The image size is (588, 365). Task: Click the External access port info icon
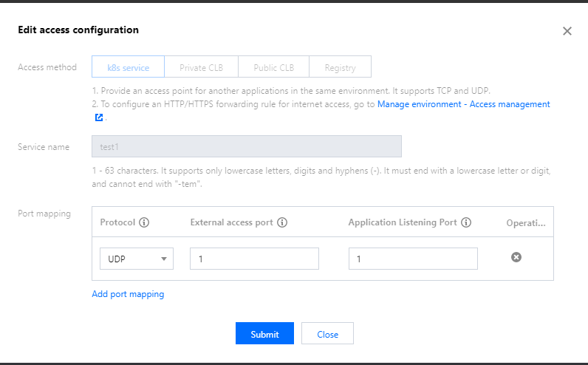pos(282,222)
